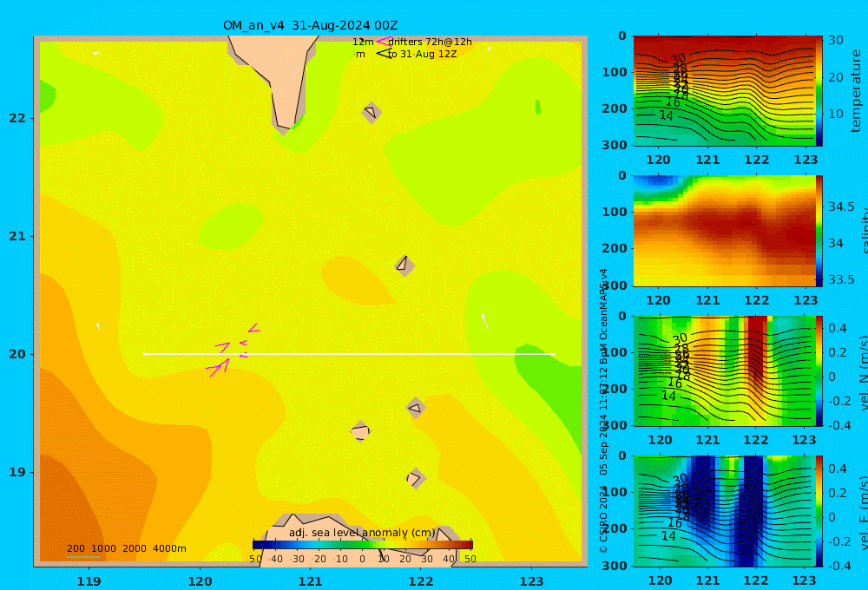Viewport: 868px width, 590px height.
Task: Click the magenta drifter arrow legend symbol
Action: click(383, 42)
